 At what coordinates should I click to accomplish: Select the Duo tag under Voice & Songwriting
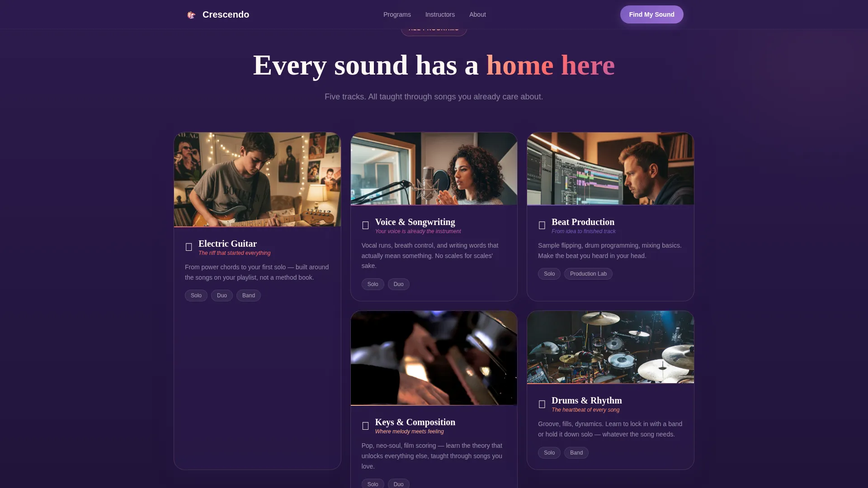coord(398,284)
